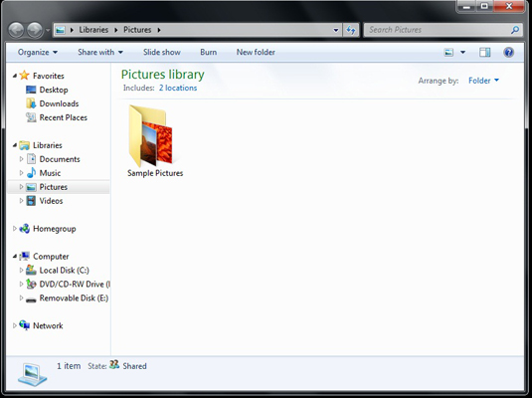The image size is (532, 398).
Task: Expand the Documents library
Action: [21, 159]
